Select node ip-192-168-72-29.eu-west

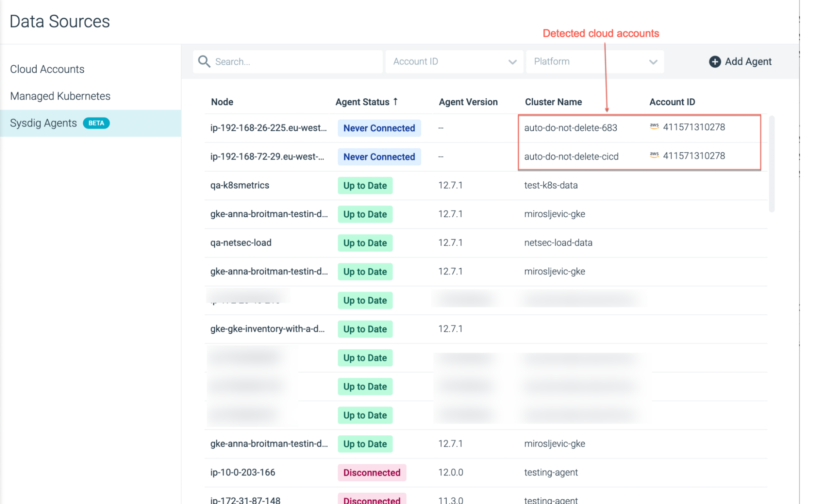pyautogui.click(x=267, y=157)
